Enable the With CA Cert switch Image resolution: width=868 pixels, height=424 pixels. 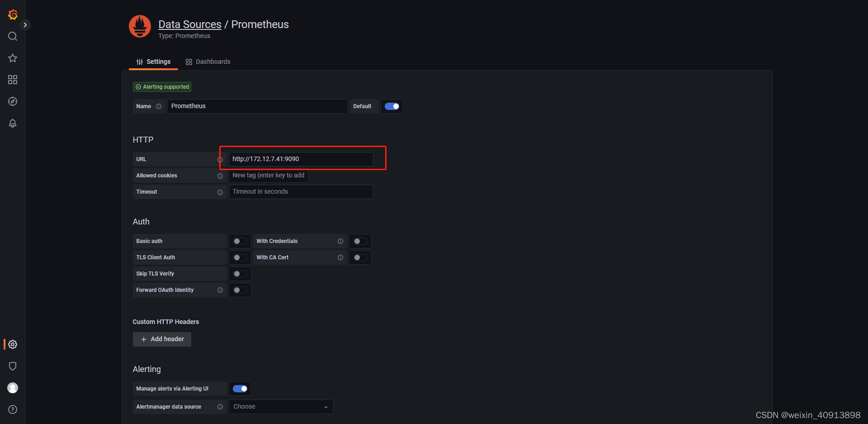pos(360,257)
